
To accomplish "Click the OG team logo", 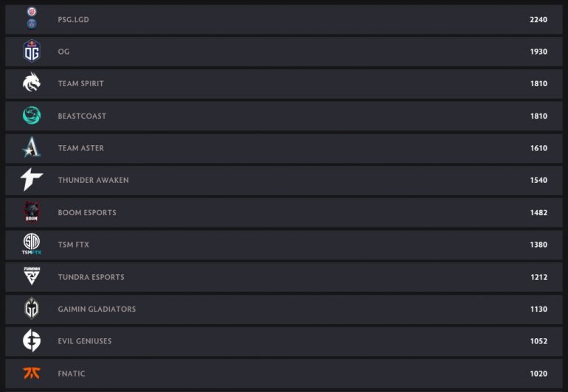I will click(32, 51).
